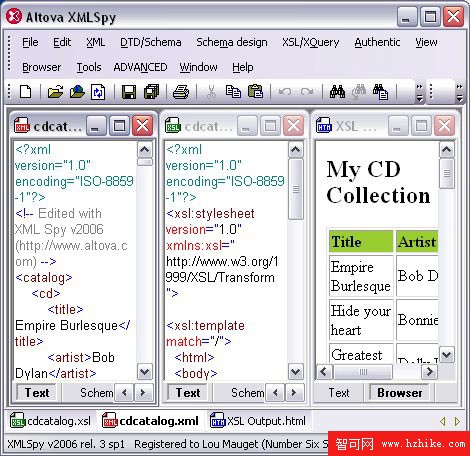Screen dimensions: 470x456
Task: Select Text view tab in the XML window
Action: [37, 393]
